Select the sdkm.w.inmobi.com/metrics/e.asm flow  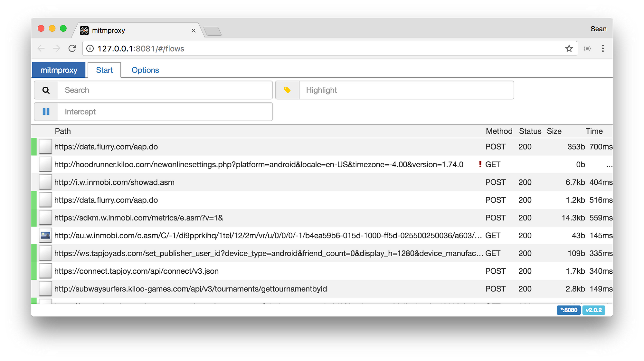click(x=322, y=218)
